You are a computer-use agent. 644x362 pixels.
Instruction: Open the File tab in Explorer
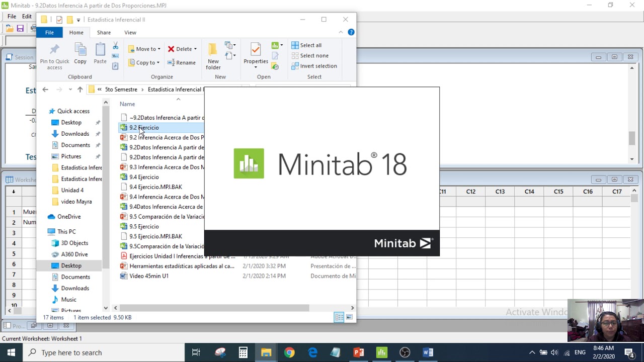click(49, 33)
